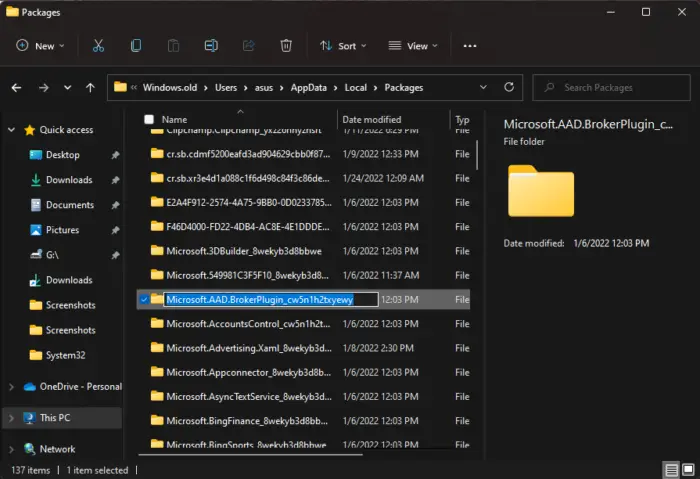Click Packages in the address path

[404, 87]
